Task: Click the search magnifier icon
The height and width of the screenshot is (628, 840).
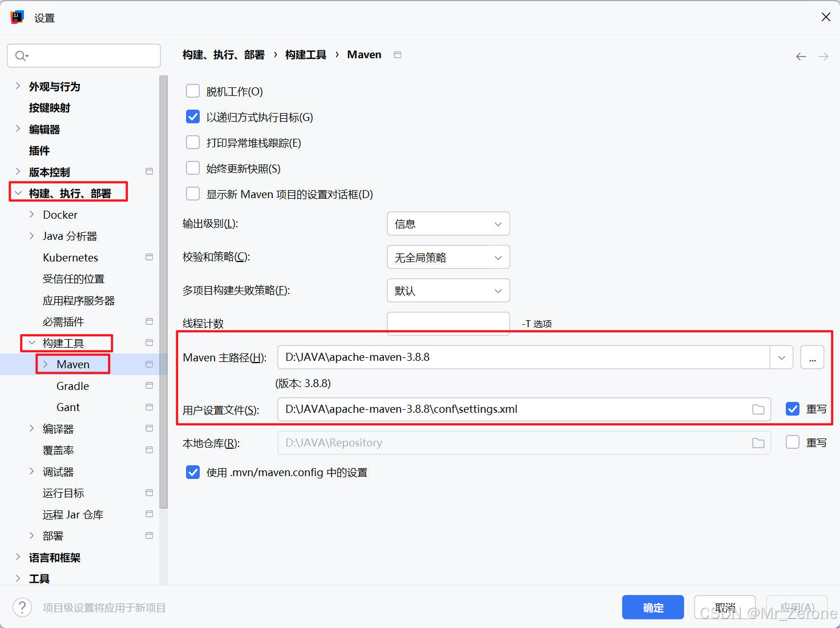Action: [x=21, y=55]
